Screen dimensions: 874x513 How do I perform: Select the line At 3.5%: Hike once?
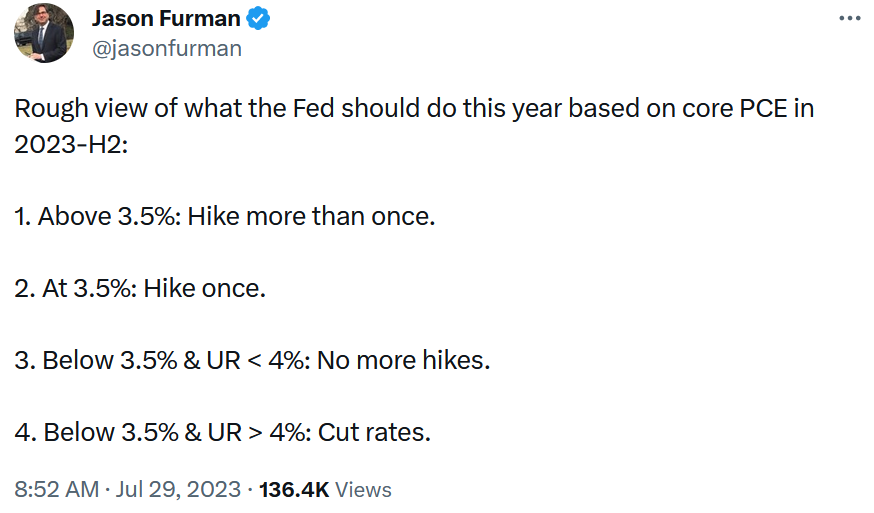pyautogui.click(x=140, y=288)
